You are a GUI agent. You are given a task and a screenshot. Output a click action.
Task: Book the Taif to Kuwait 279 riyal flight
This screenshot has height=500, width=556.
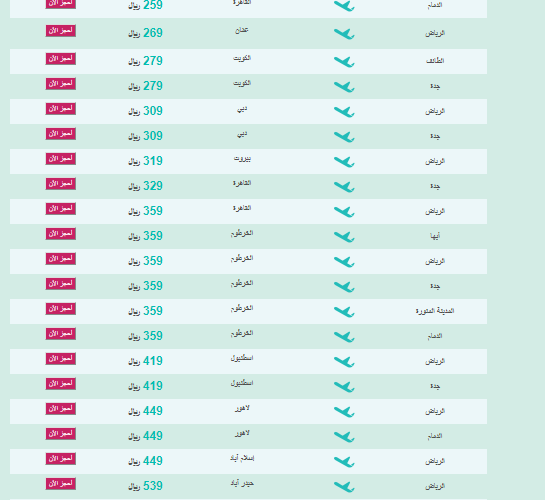coord(61,59)
